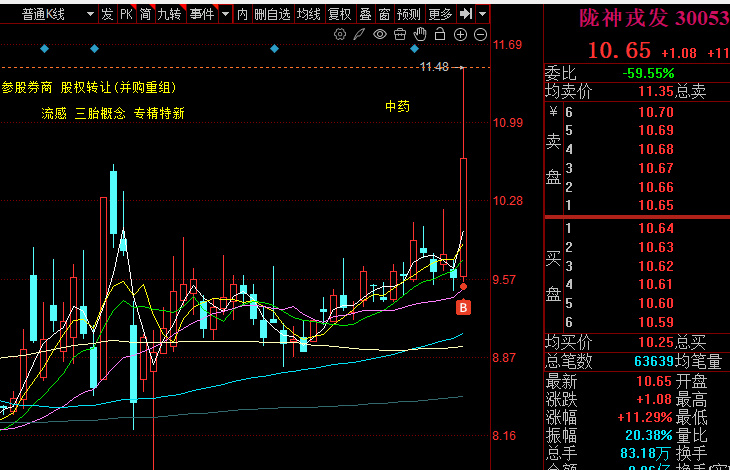Expand the dropdown next to 事件
The height and width of the screenshot is (470, 730).
click(x=225, y=14)
